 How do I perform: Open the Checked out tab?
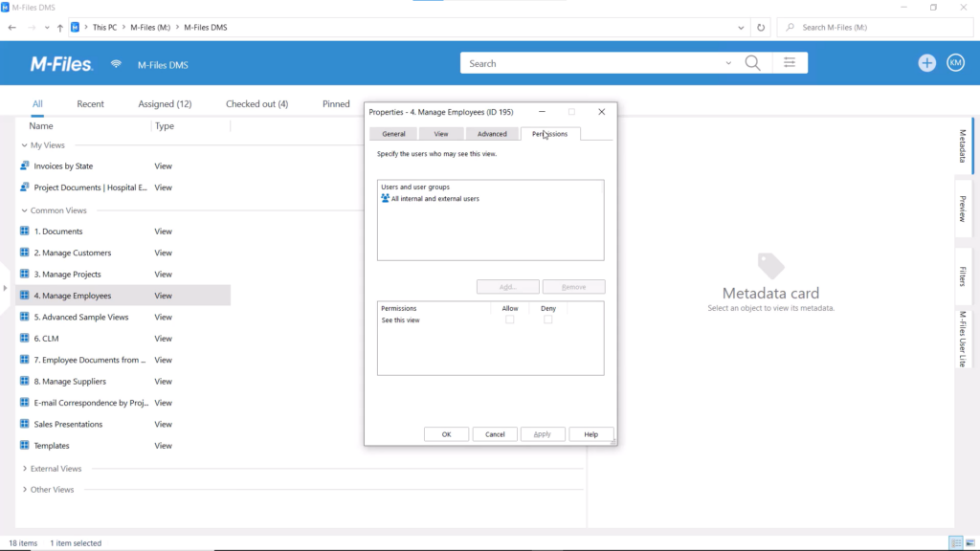point(256,103)
